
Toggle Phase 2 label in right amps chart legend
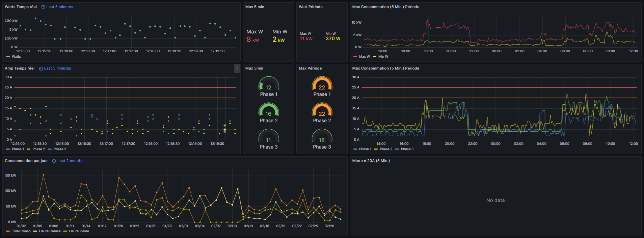tap(386, 149)
